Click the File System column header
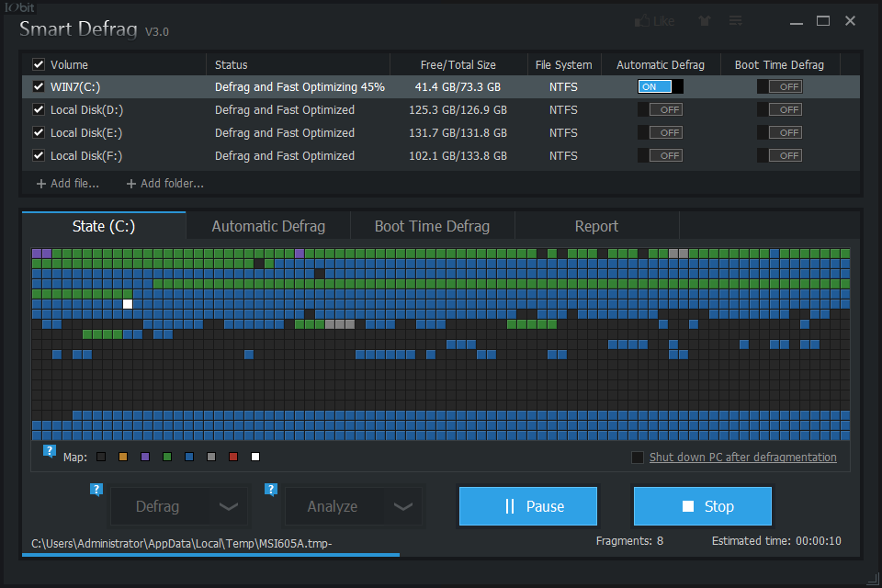This screenshot has width=882, height=588. click(x=564, y=64)
